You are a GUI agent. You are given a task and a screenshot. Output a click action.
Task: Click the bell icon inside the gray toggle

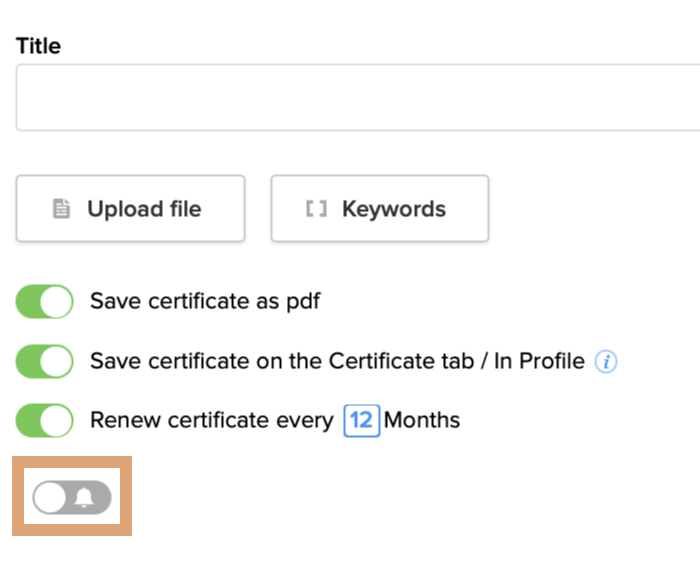(85, 497)
